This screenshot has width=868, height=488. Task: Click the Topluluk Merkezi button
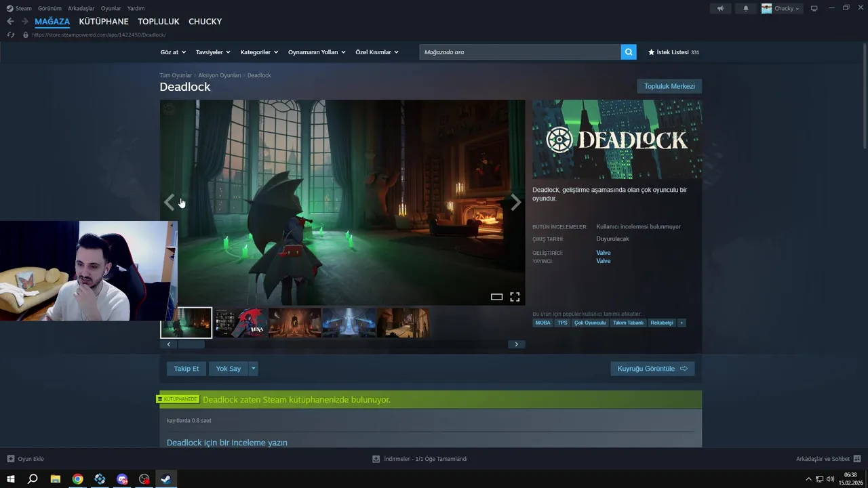[669, 86]
